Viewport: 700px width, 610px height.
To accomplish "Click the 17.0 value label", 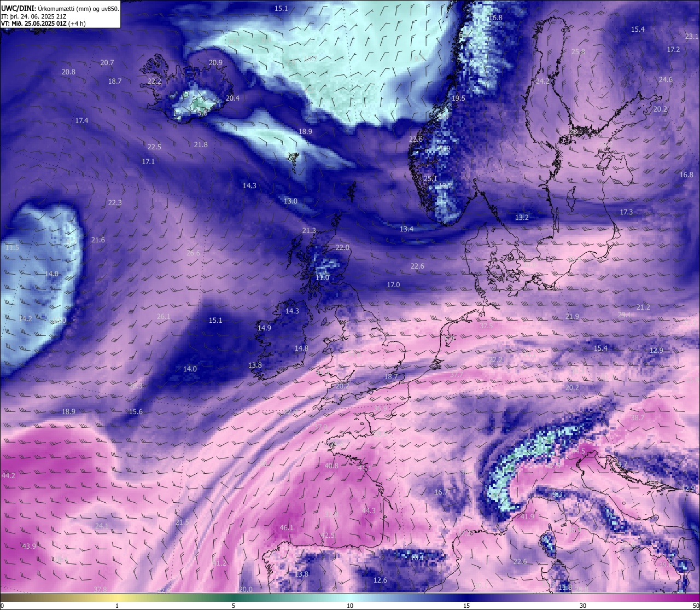I will pos(393,285).
